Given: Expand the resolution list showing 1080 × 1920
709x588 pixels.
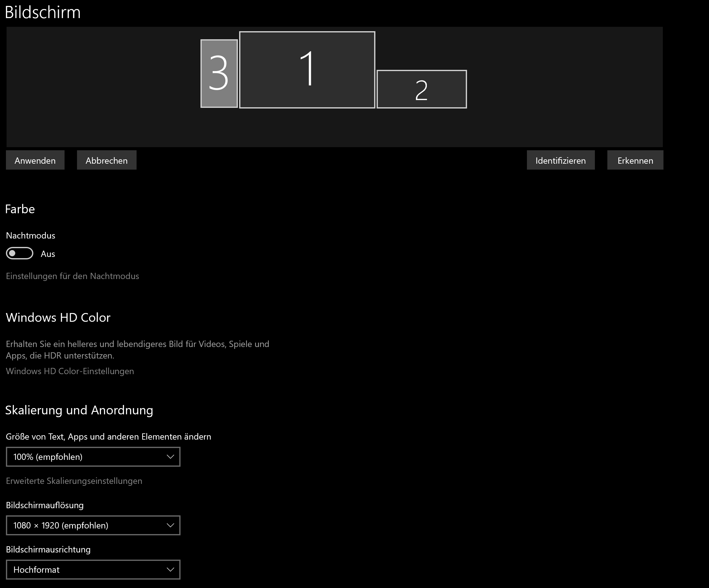Looking at the screenshot, I should point(93,525).
